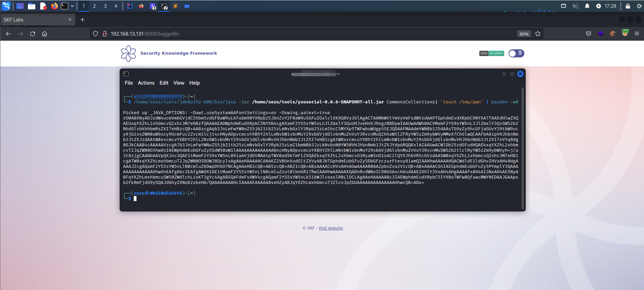Bookmark this page with the star

538,34
